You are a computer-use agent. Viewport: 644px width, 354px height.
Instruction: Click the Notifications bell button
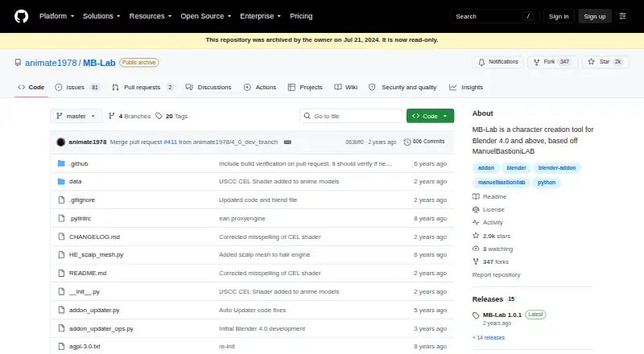497,62
